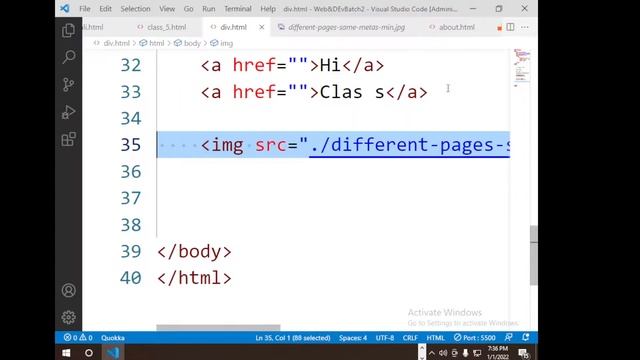Open the editor More Actions ellipsis

pos(524,27)
